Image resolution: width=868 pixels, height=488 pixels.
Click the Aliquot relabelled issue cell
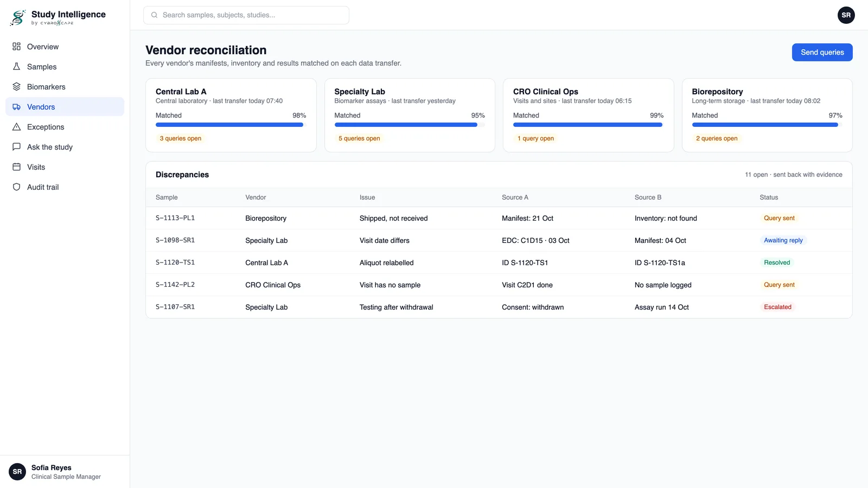(386, 263)
